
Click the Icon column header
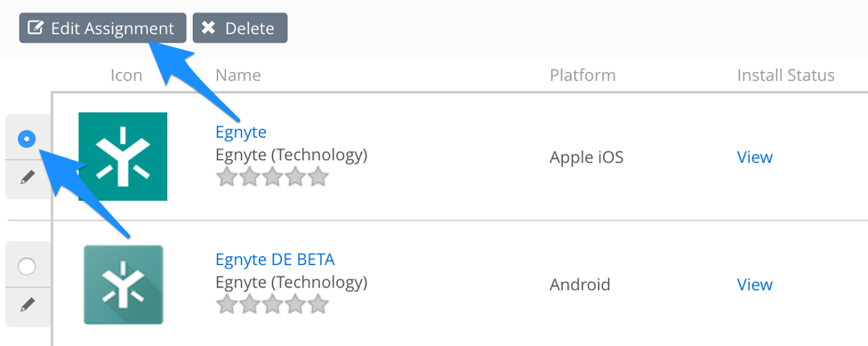click(126, 76)
